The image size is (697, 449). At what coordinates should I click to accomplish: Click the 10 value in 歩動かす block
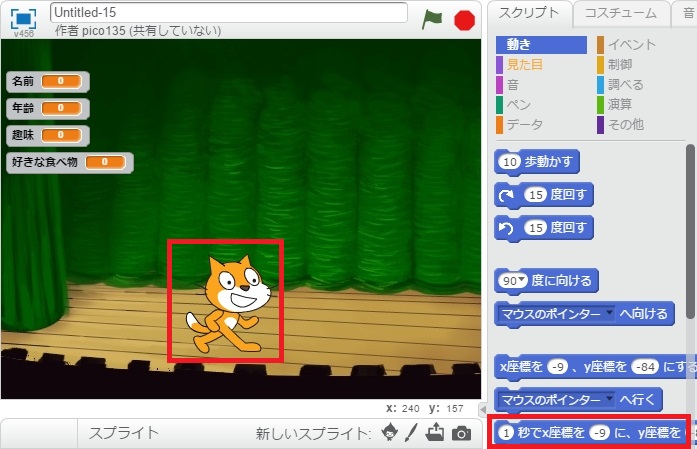pos(510,162)
